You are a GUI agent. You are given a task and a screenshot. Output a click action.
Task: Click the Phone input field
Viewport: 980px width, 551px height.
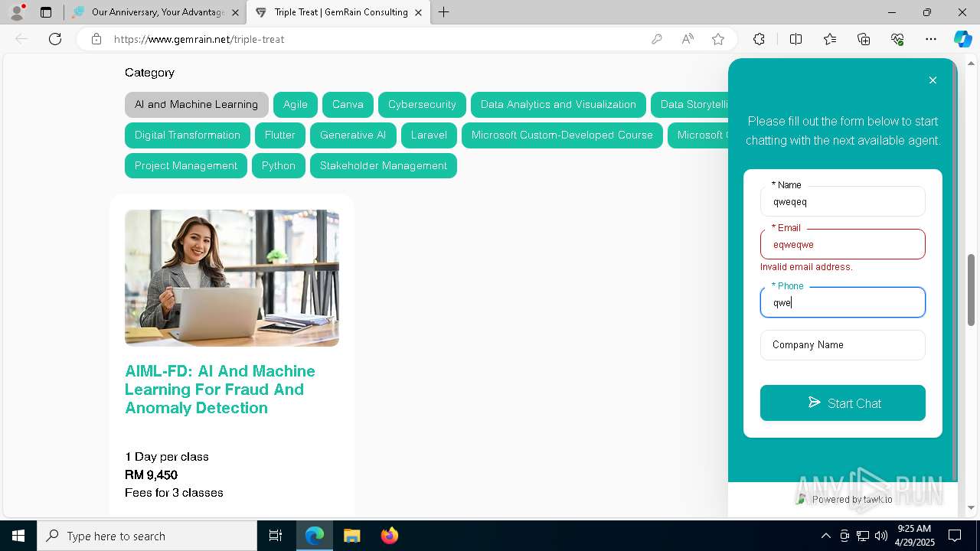[843, 302]
